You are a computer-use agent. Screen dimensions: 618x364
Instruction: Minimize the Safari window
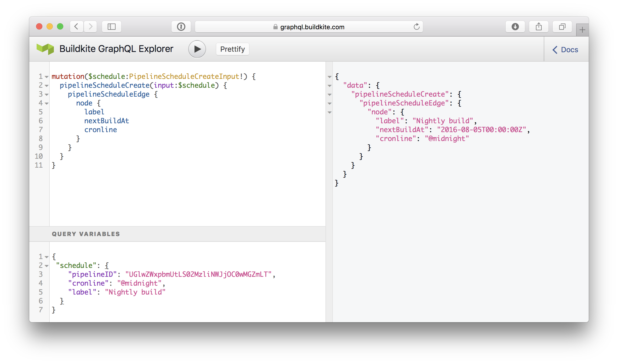(50, 26)
